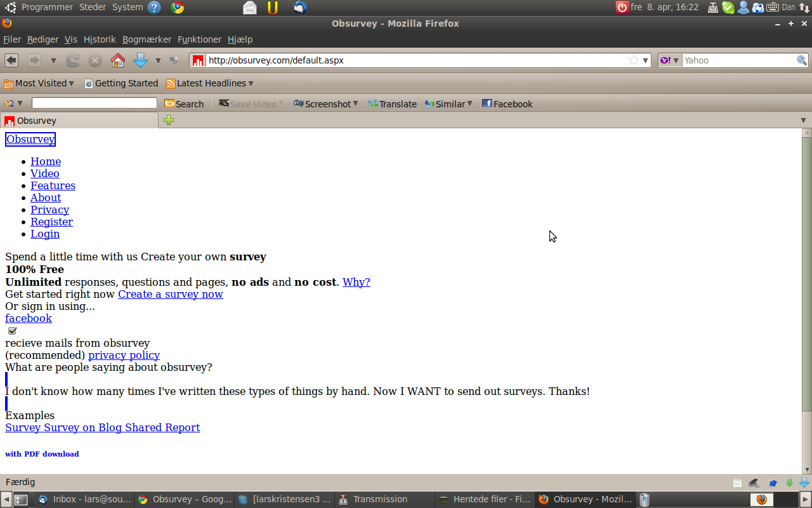Open the Historik menu
The height and width of the screenshot is (508, 812).
pos(100,39)
